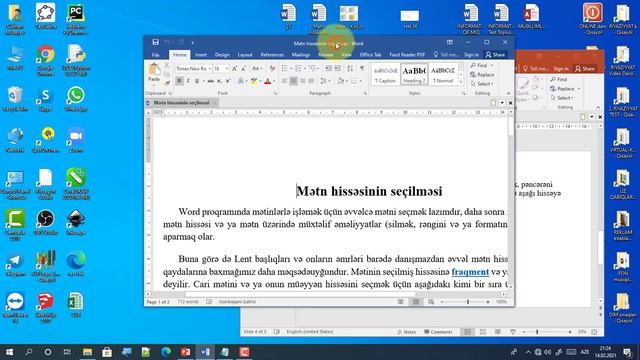
Task: Open PowerPoint from the Windows taskbar
Action: (x=185, y=352)
